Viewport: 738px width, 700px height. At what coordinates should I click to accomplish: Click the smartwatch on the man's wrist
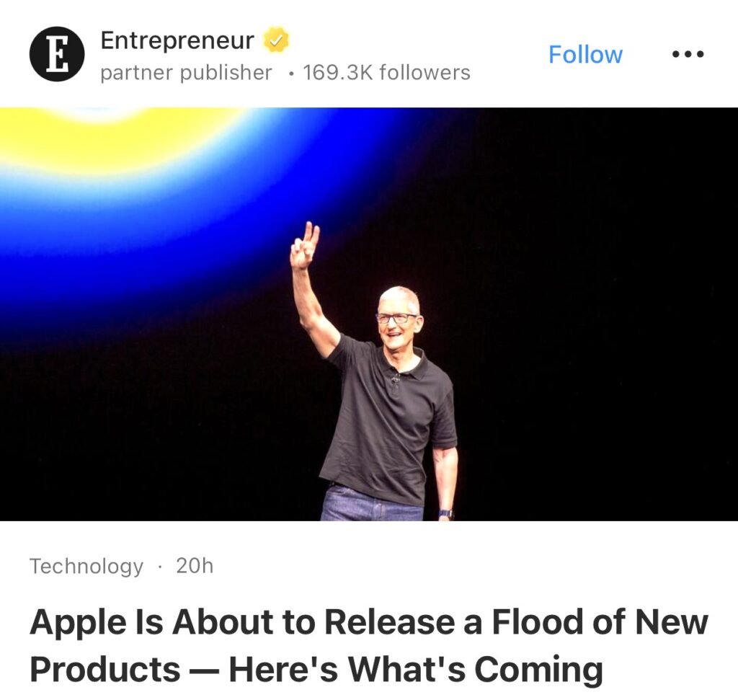click(x=445, y=513)
